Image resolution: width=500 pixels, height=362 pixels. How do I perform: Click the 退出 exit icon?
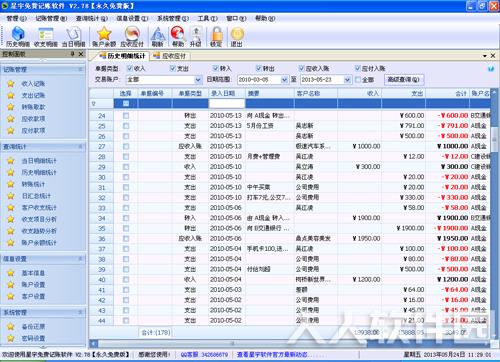pos(237,37)
